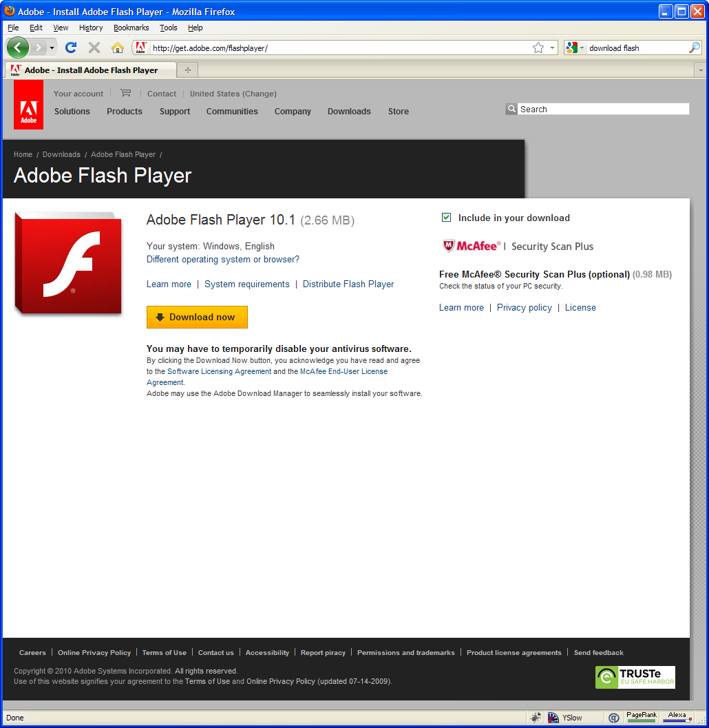Focus the Adobe site Search field

tap(604, 109)
